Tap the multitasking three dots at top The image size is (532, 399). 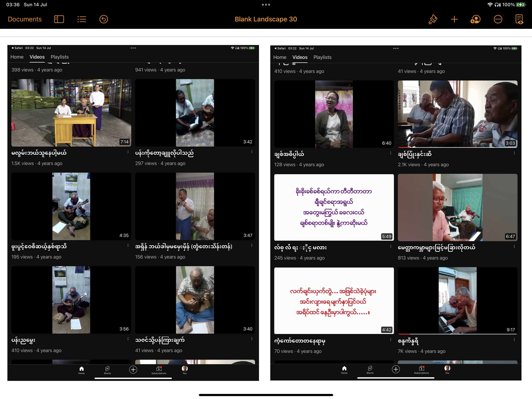[x=266, y=4]
